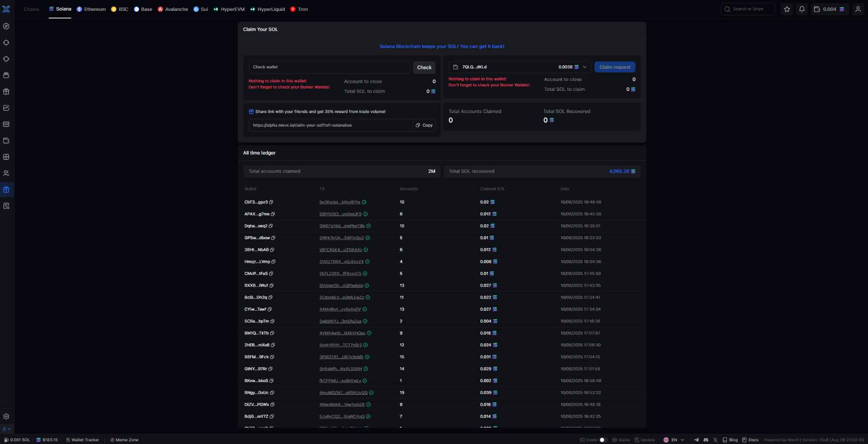Copy the referral share link
Screen dimensions: 868x444
tap(424, 125)
